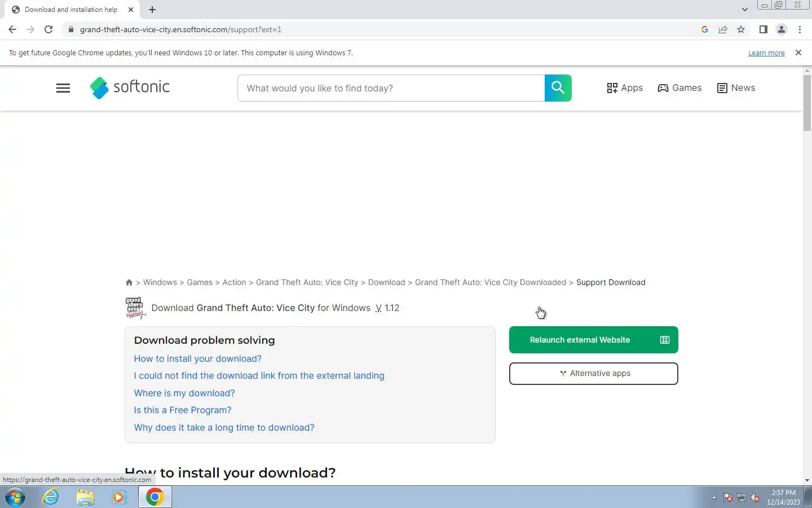The image size is (812, 508).
Task: Open the Download breadcrumb link
Action: click(x=386, y=282)
